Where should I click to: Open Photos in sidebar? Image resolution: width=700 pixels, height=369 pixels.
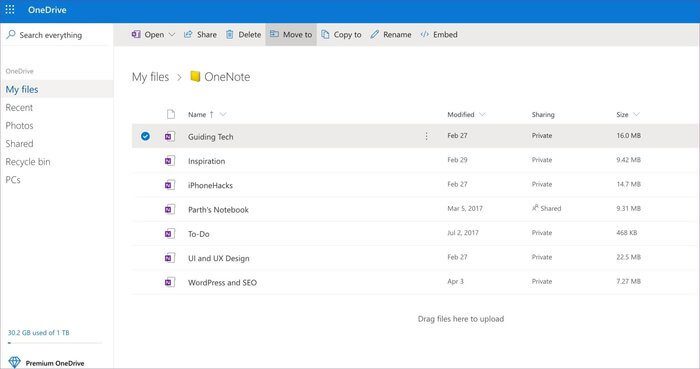click(x=19, y=125)
